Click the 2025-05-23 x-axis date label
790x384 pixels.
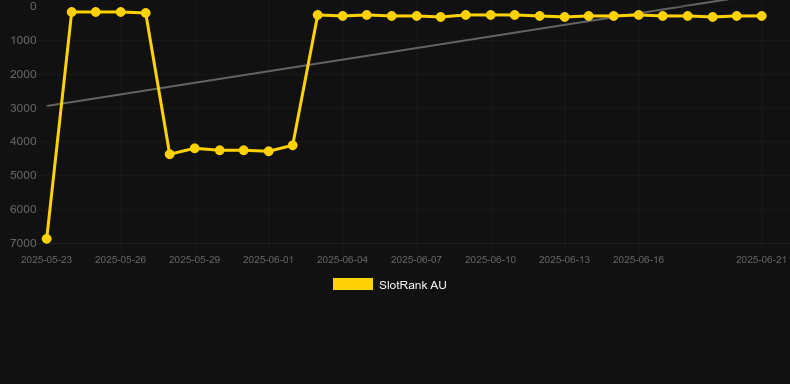point(46,260)
